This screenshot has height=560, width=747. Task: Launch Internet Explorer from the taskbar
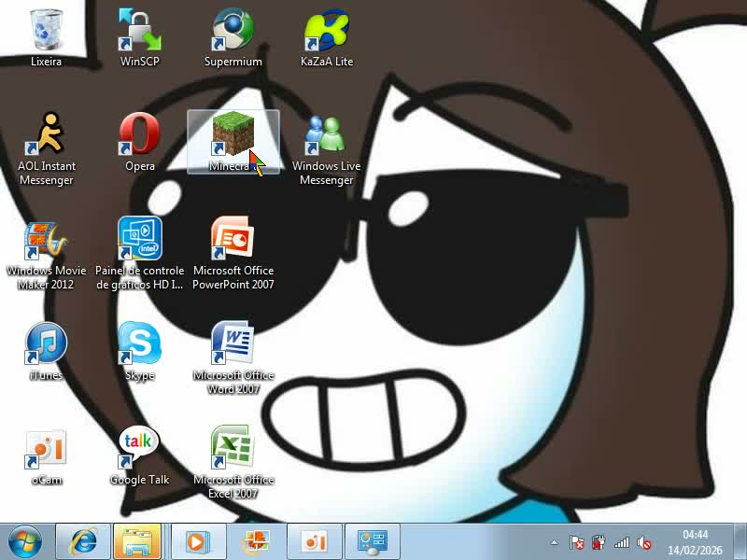[x=83, y=541]
